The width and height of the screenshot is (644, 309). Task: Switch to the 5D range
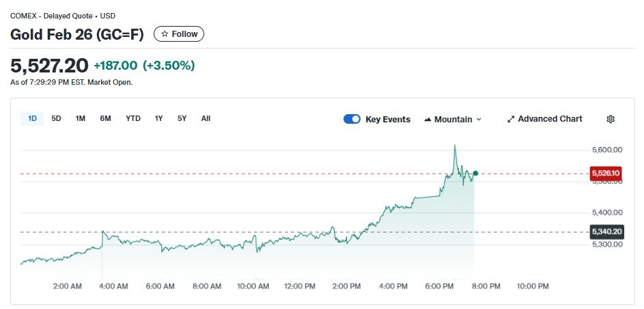[x=56, y=118]
